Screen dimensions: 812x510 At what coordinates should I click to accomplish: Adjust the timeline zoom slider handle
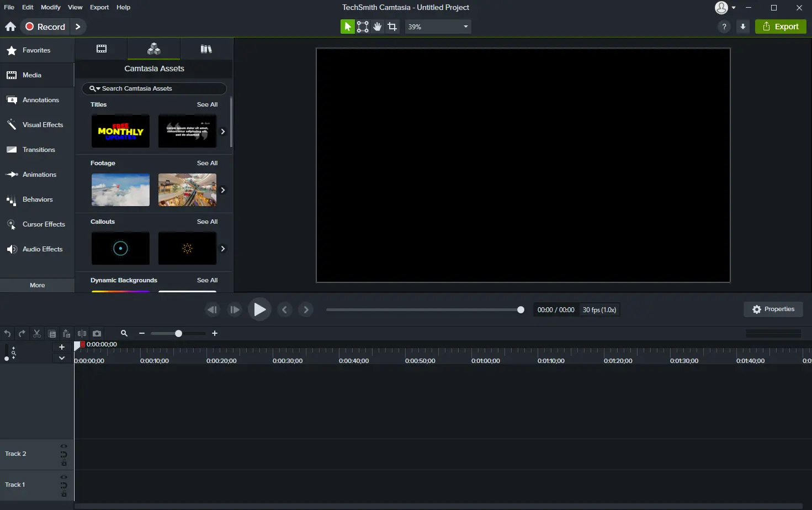click(178, 333)
